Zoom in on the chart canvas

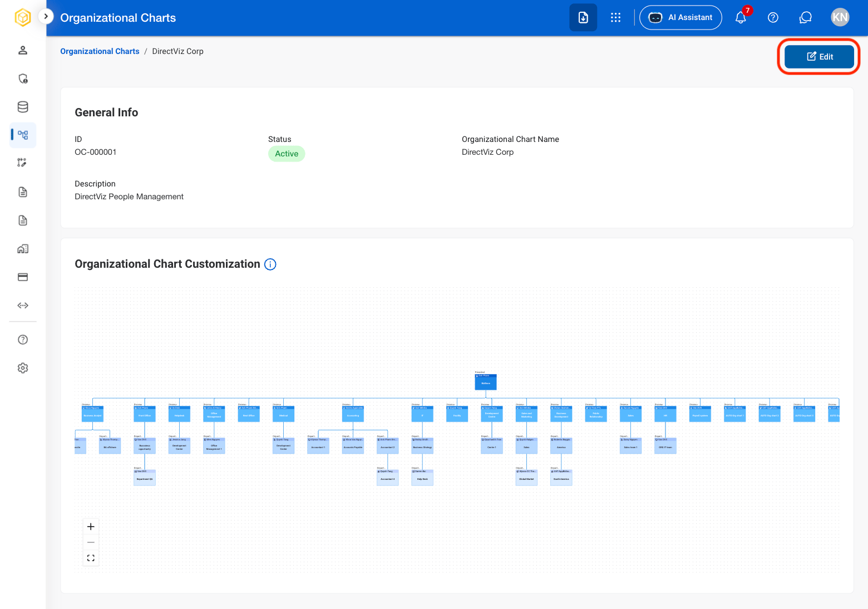tap(91, 527)
